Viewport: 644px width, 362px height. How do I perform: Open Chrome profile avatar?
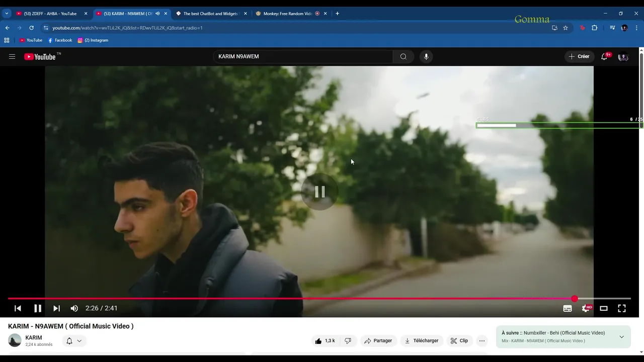tap(624, 28)
